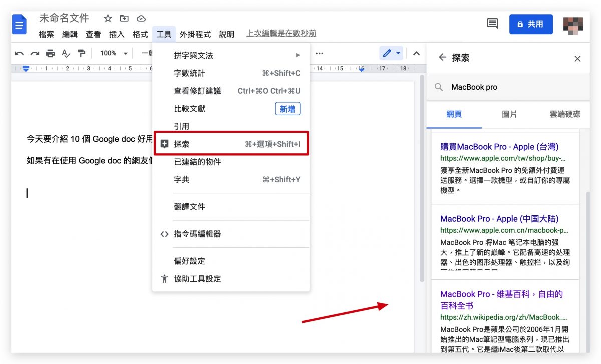601x364 pixels.
Task: Click the document vertical scrollbar
Action: tap(422, 178)
